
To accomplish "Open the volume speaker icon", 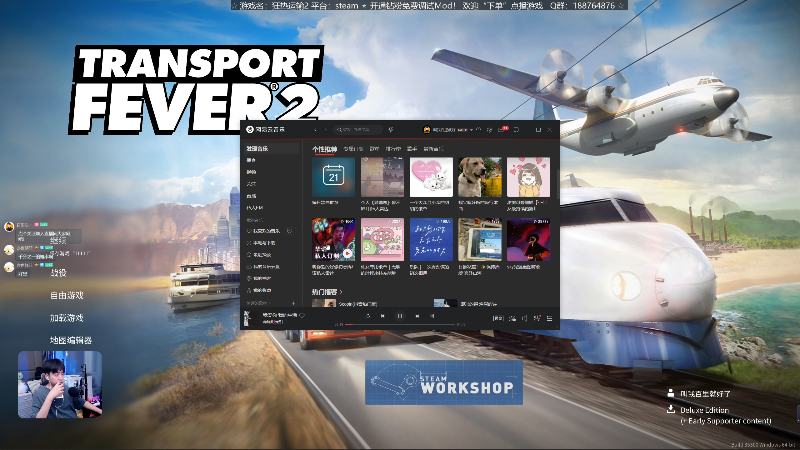I will 524,318.
